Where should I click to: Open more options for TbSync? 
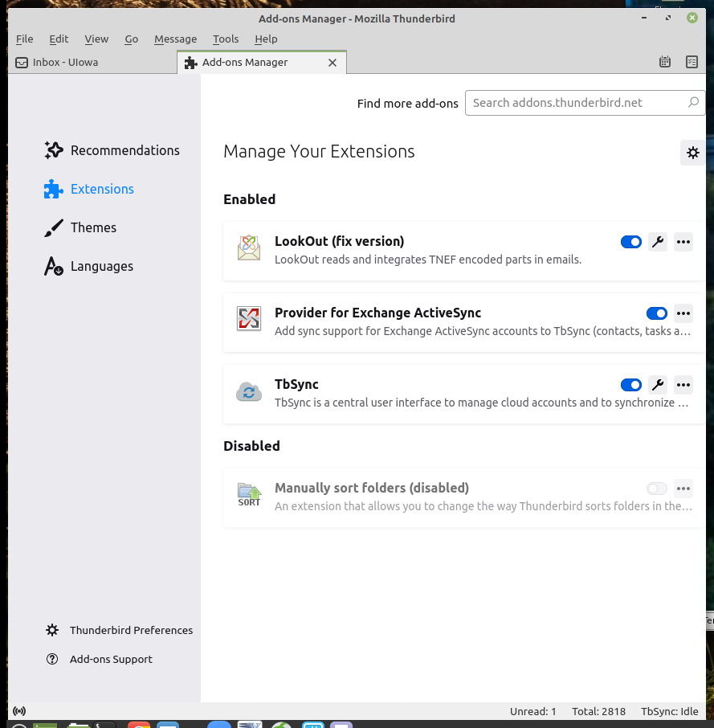(683, 385)
